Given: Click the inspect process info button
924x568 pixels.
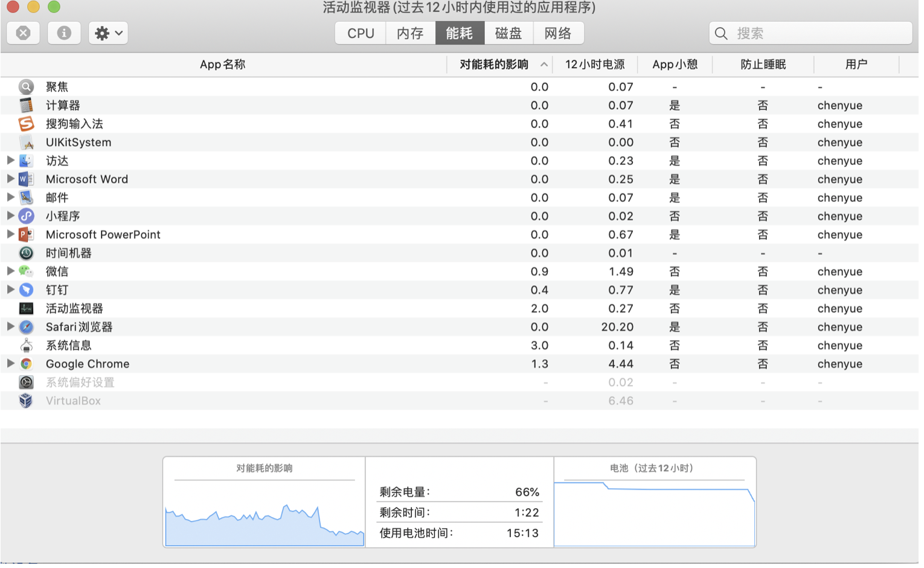Looking at the screenshot, I should point(64,33).
